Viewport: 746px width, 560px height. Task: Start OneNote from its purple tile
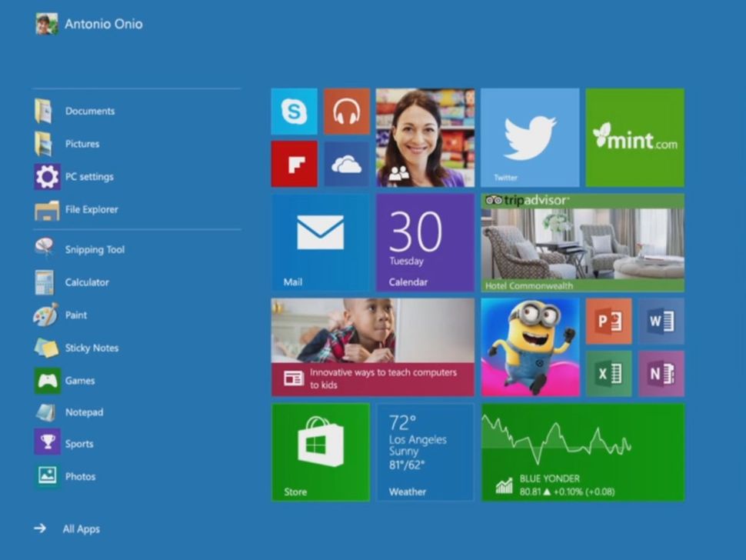click(x=661, y=373)
